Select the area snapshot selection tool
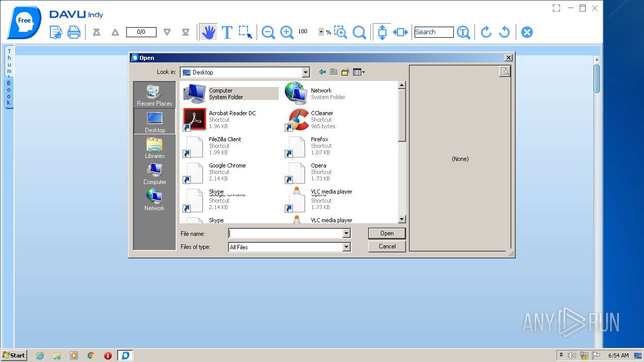This screenshot has height=362, width=644. pyautogui.click(x=246, y=32)
